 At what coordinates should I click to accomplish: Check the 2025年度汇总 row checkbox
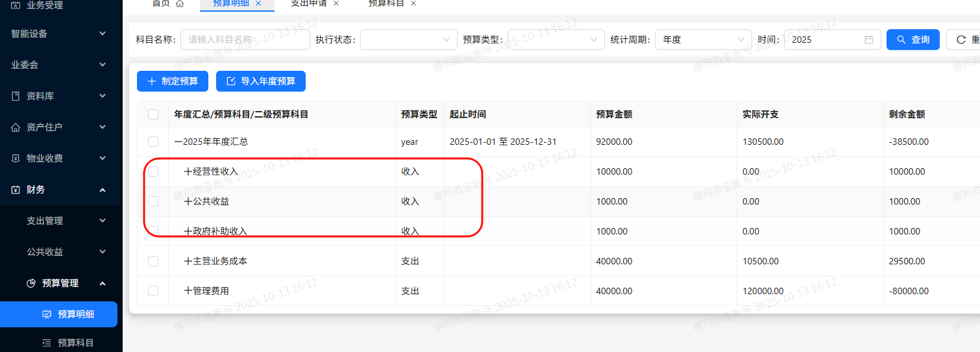(x=153, y=142)
